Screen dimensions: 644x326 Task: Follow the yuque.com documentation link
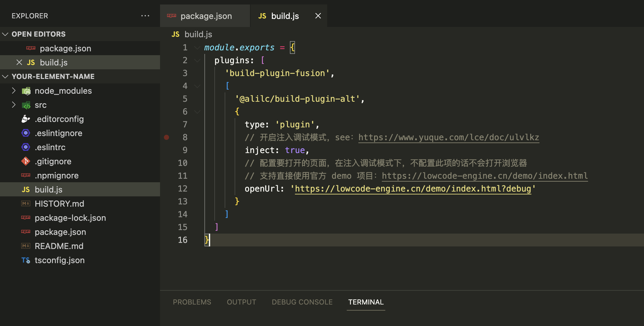click(x=448, y=137)
